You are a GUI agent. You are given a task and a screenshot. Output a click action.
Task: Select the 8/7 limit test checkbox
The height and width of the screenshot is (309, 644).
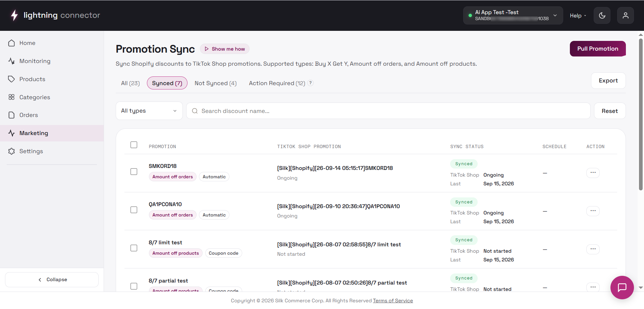click(134, 248)
